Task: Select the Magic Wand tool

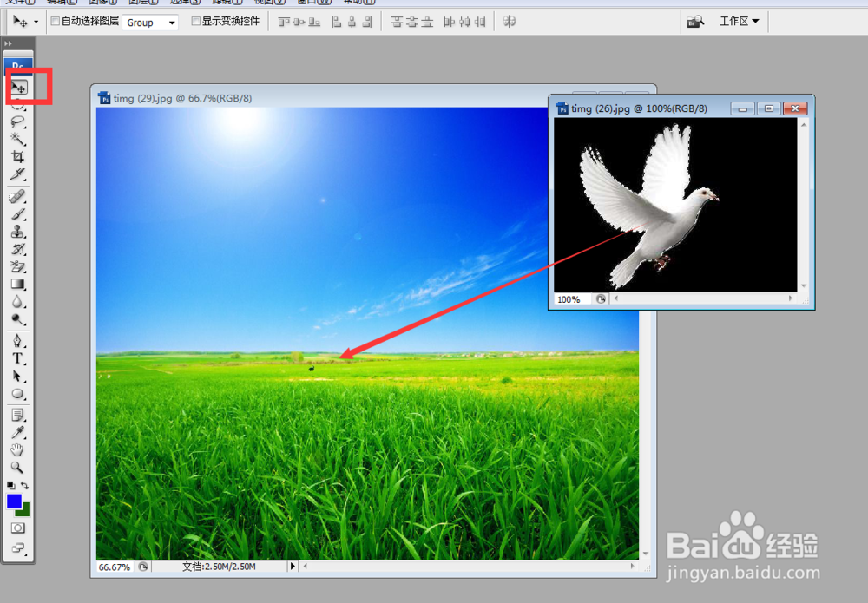Action: [x=17, y=139]
